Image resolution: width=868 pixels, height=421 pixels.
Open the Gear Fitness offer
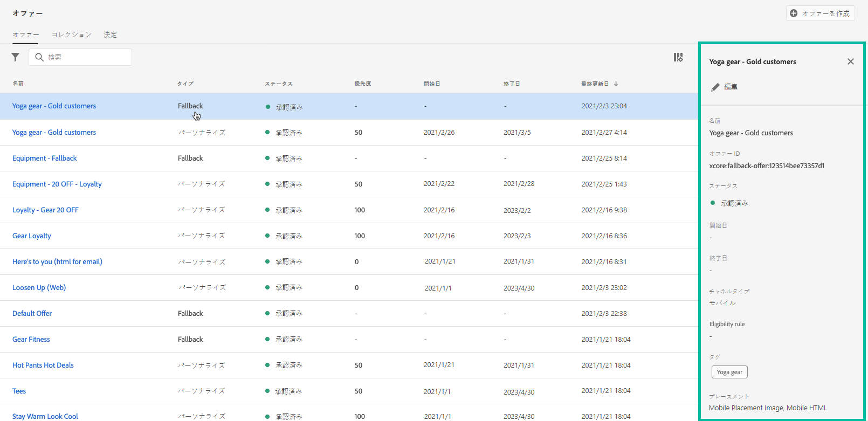(31, 340)
